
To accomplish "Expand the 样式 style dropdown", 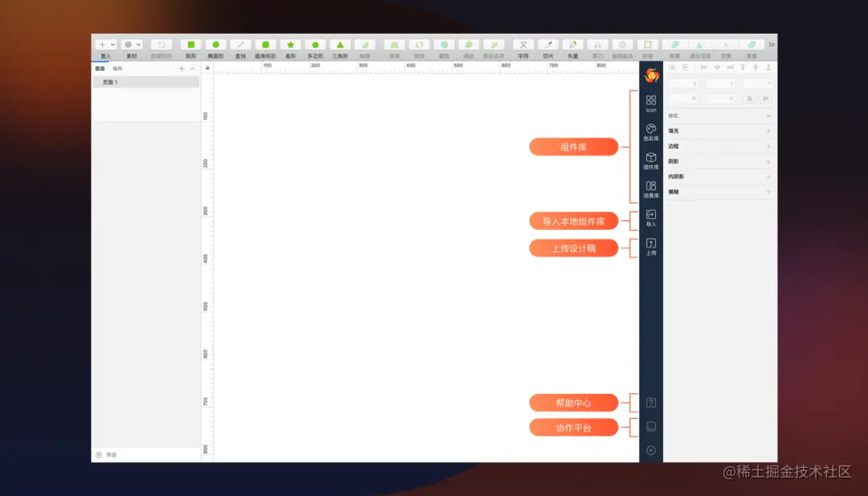I will pos(768,116).
